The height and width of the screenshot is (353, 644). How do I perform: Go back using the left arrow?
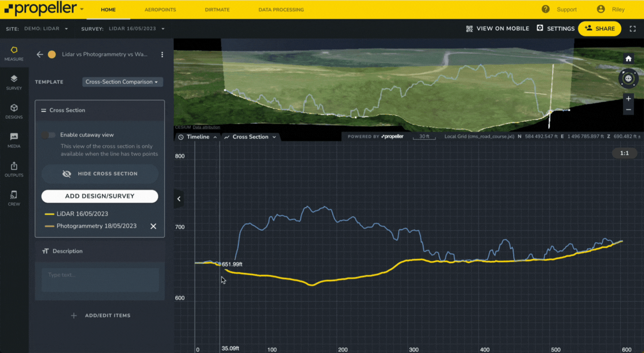40,55
